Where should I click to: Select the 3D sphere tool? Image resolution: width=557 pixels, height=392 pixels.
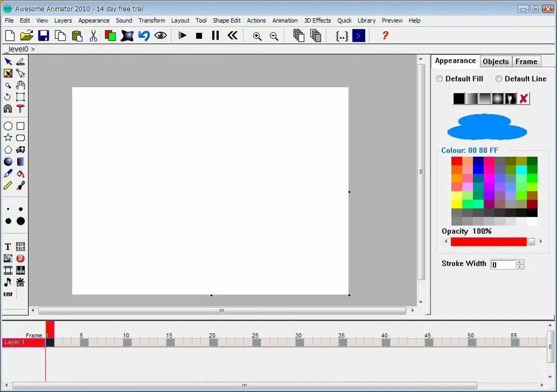tap(8, 162)
